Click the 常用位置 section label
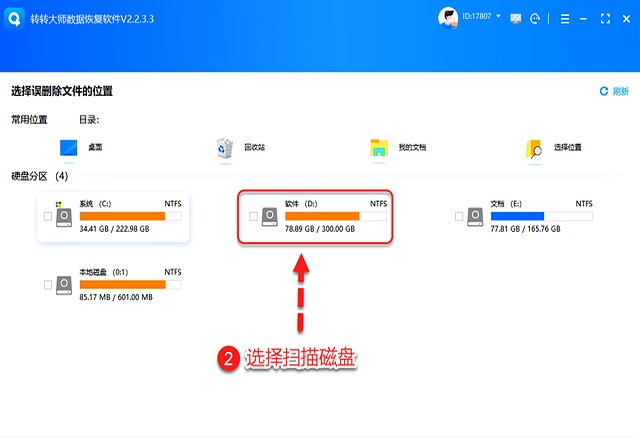Image resolution: width=640 pixels, height=438 pixels. coord(29,120)
